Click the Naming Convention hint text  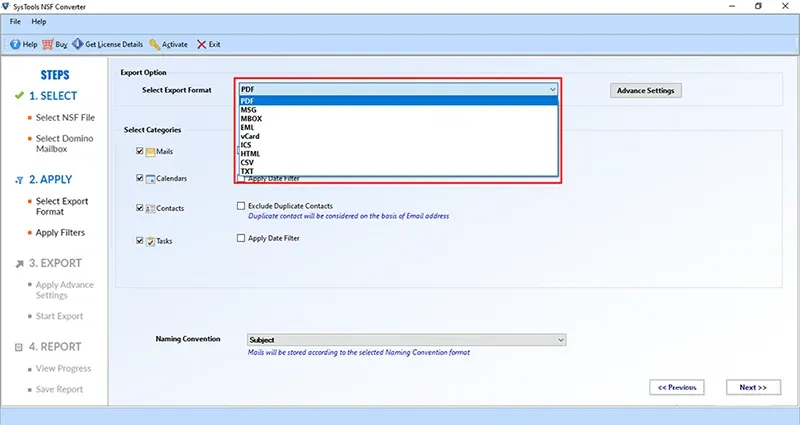pos(359,352)
